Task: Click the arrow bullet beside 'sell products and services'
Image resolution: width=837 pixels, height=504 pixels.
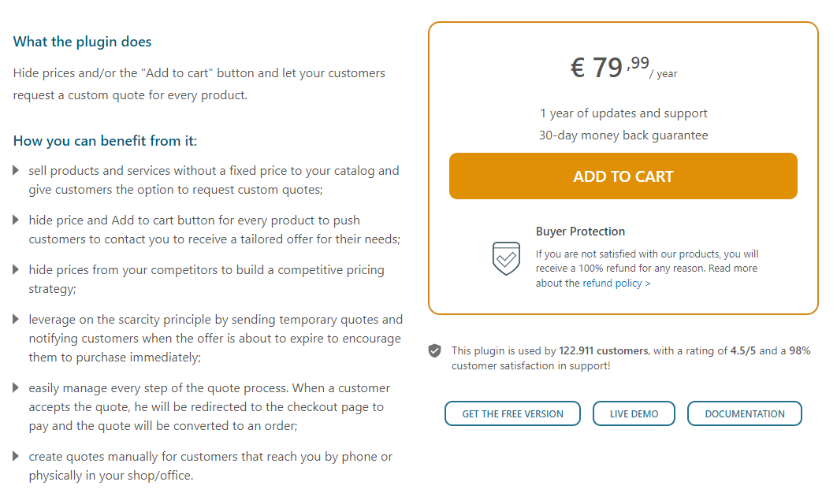Action: coord(17,170)
